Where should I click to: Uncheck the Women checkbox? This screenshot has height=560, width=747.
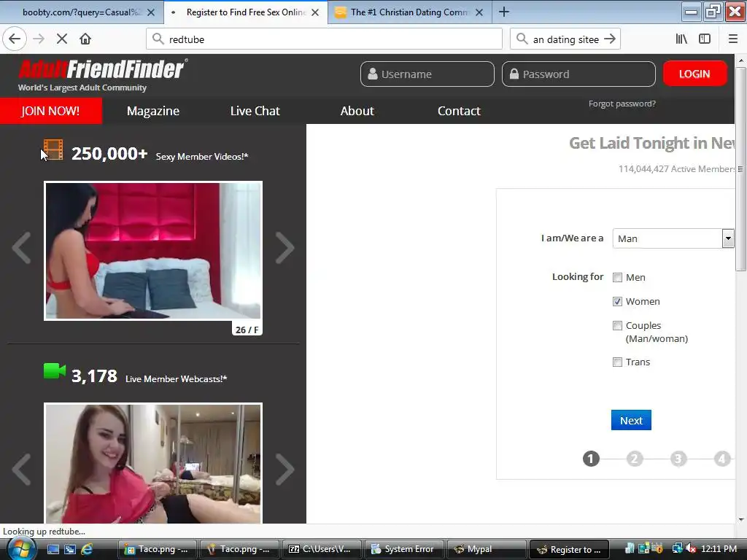[617, 301]
